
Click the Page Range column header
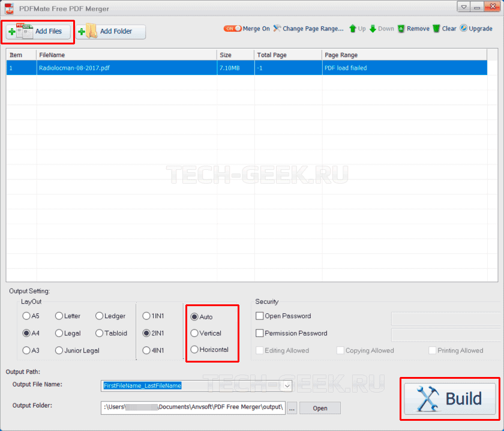pos(404,55)
